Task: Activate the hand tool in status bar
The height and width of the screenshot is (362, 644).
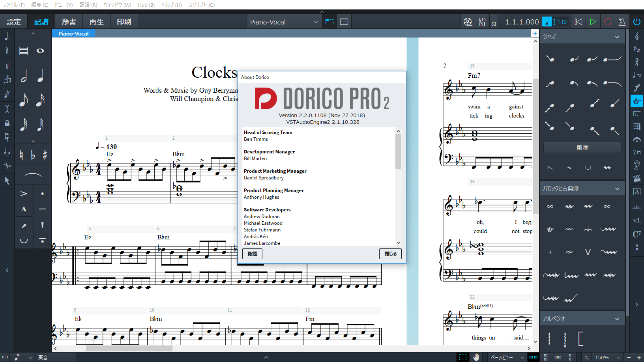Action: 476,357
